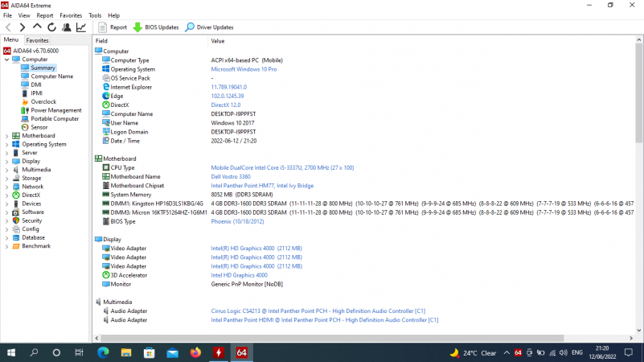The height and width of the screenshot is (362, 644).
Task: Open the Tools menu
Action: [95, 15]
